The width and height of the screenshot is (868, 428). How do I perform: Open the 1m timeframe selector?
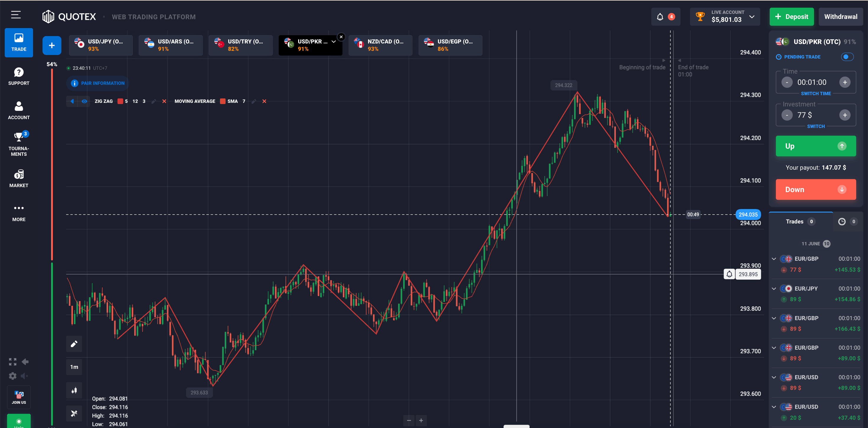click(74, 367)
